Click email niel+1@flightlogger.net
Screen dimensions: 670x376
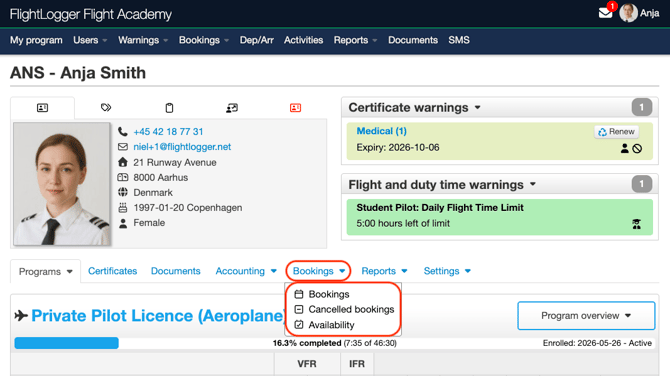[182, 147]
